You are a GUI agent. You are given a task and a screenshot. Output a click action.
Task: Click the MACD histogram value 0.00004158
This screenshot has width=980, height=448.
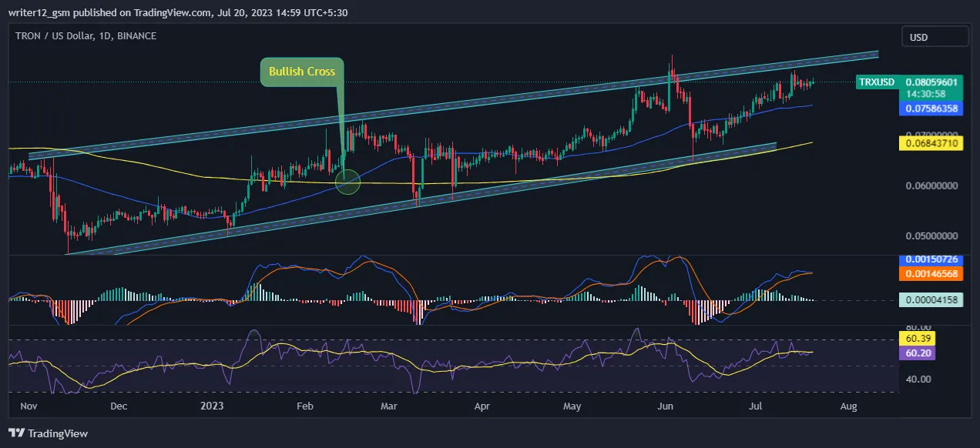931,300
